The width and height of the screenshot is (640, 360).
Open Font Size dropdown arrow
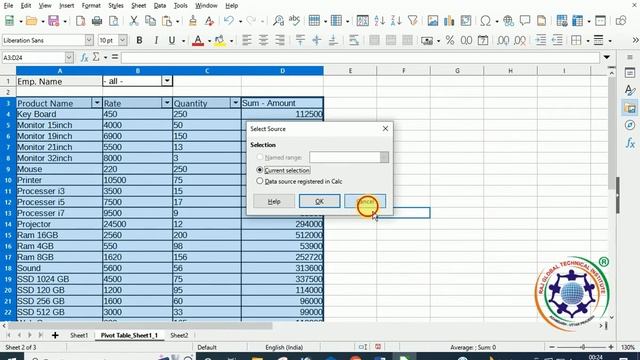pos(122,40)
